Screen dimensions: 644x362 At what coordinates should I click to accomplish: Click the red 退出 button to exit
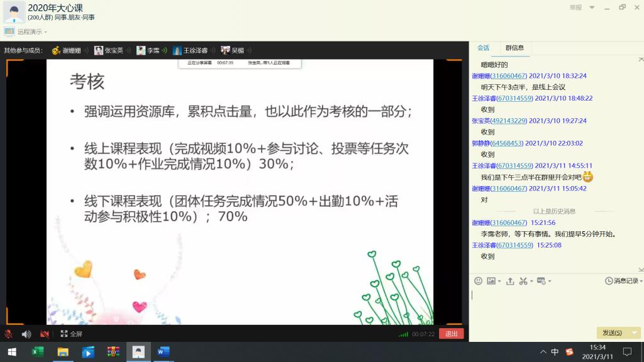pos(451,334)
